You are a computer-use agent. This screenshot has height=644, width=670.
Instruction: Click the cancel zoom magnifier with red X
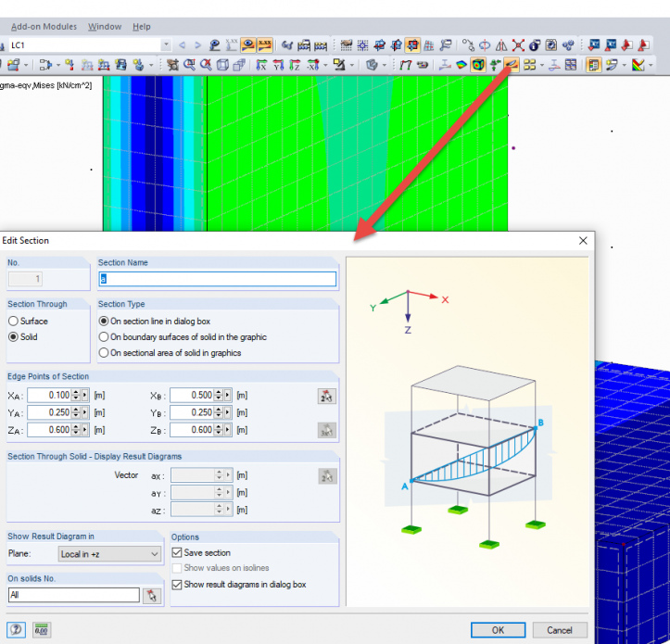point(206,65)
